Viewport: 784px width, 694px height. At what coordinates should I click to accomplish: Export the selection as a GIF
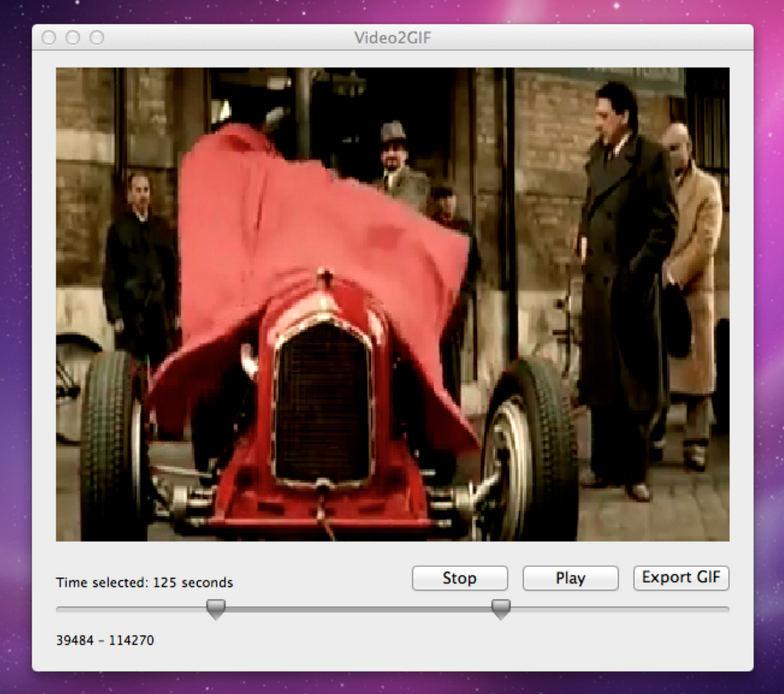coord(680,578)
